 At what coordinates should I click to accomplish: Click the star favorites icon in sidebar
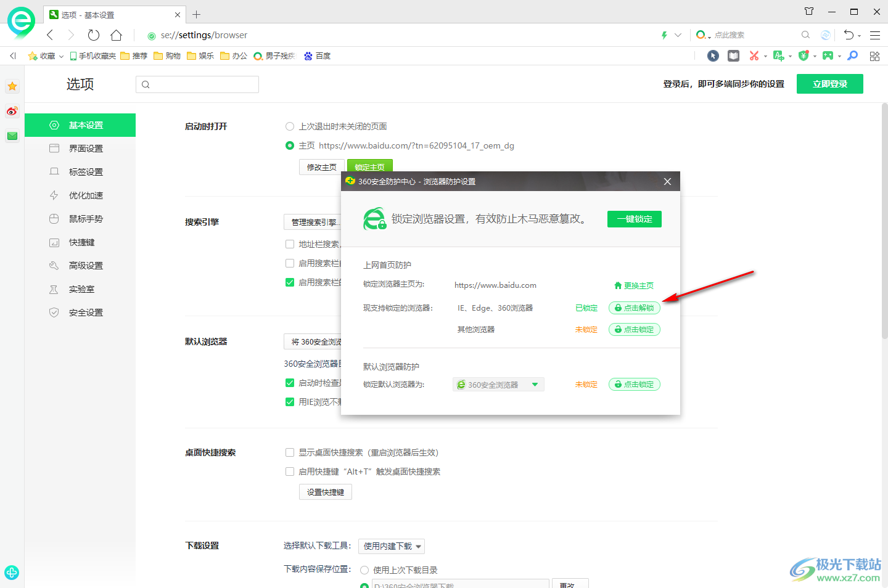12,86
